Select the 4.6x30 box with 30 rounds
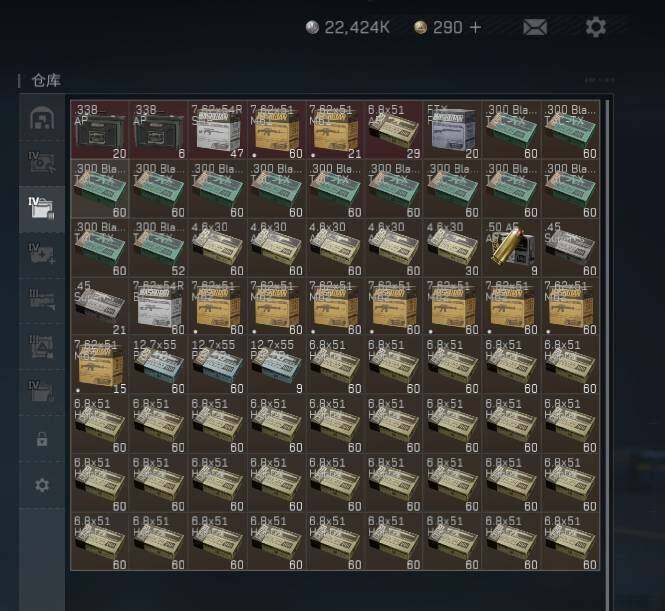Screen dimensions: 665x611 [x=453, y=248]
